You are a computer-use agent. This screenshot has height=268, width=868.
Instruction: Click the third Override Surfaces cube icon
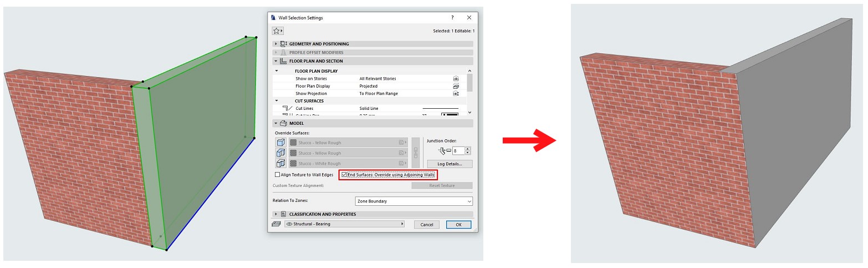pyautogui.click(x=281, y=164)
